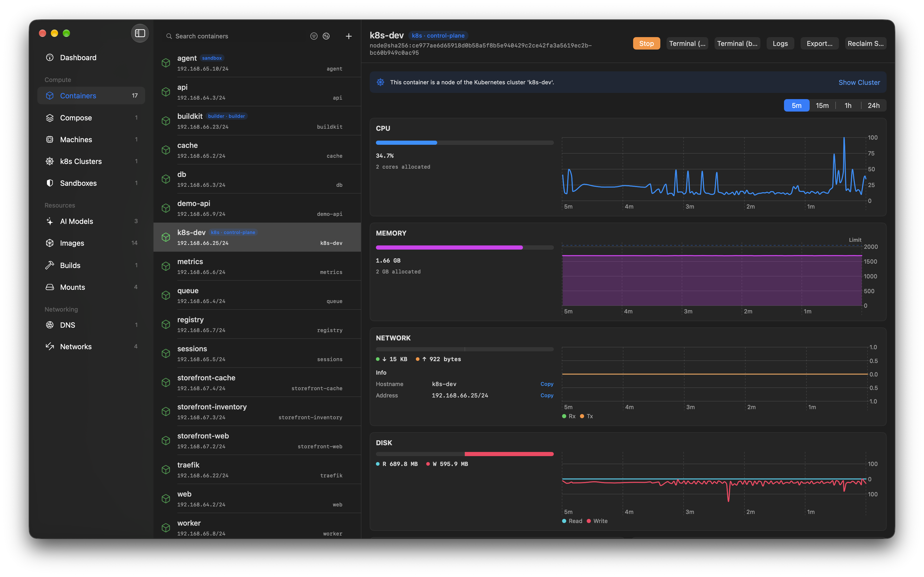This screenshot has width=924, height=577.
Task: Open the Terminal (b... button
Action: click(737, 44)
